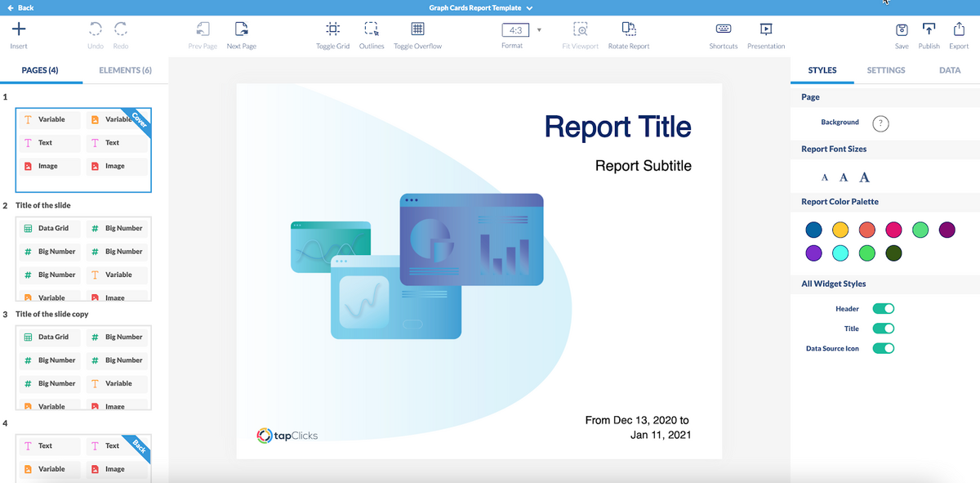This screenshot has height=483, width=980.
Task: Export the report using Export icon
Action: coord(959,29)
